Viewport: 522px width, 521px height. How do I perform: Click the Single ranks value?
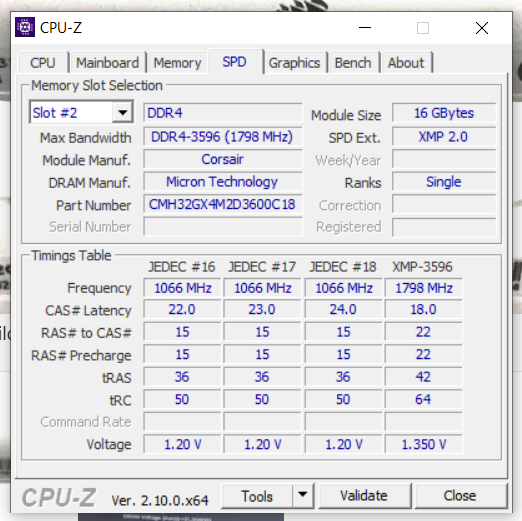point(444,182)
